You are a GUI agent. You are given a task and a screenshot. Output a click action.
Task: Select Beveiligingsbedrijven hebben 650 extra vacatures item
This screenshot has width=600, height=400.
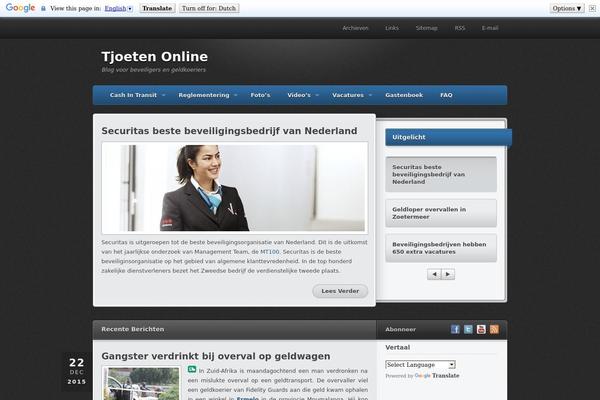[x=441, y=248]
